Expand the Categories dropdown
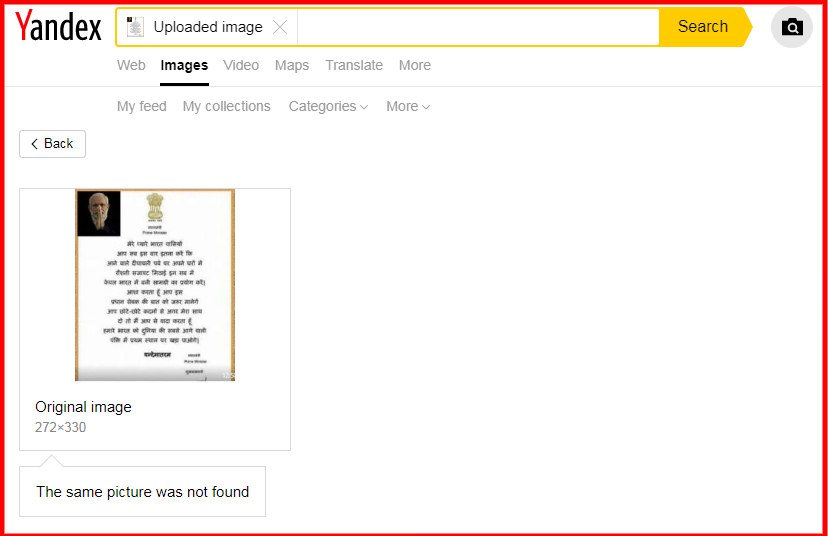This screenshot has width=828, height=536. [x=328, y=106]
